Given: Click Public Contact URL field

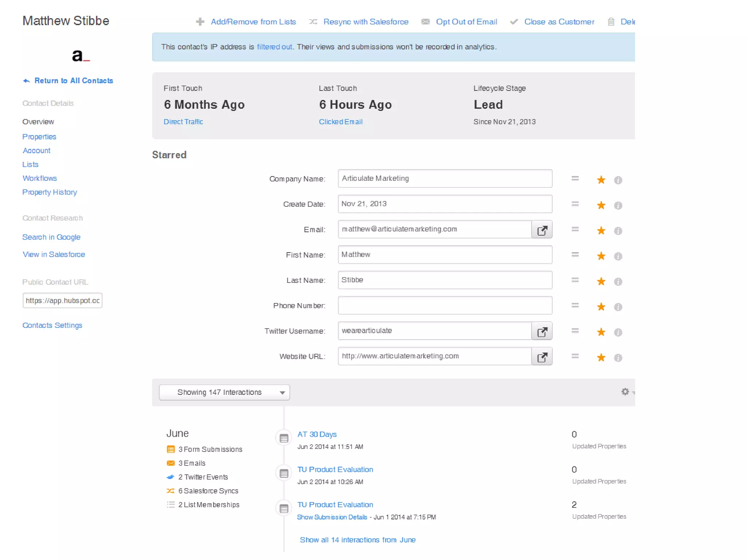Looking at the screenshot, I should coord(62,300).
